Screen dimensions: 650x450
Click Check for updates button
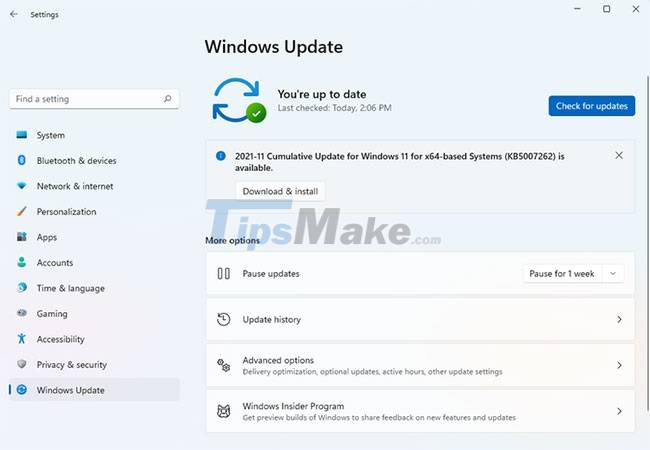[592, 106]
